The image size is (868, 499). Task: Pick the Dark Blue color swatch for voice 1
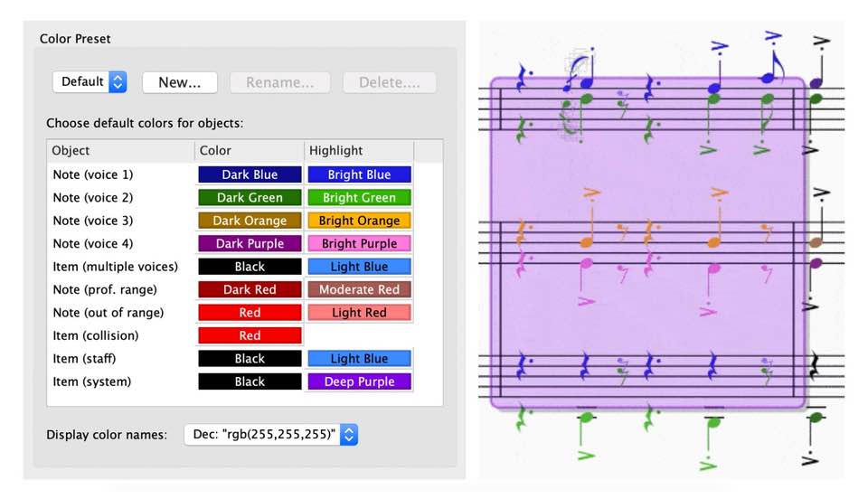[250, 174]
